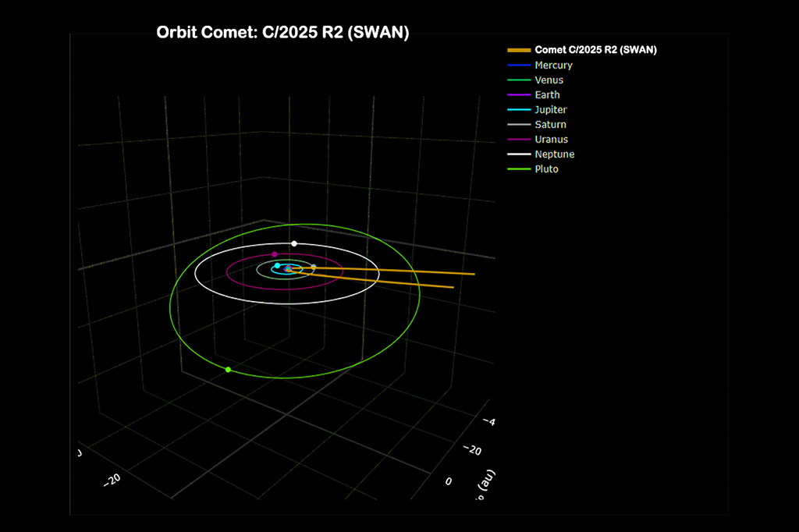
Task: Click the upper orange comet trajectory's right end
Action: pos(473,275)
